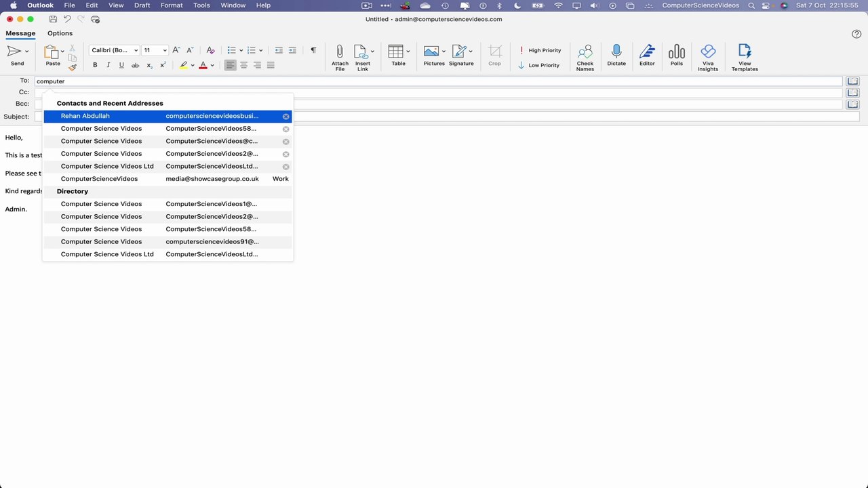Set Low Priority for the message

click(x=539, y=65)
